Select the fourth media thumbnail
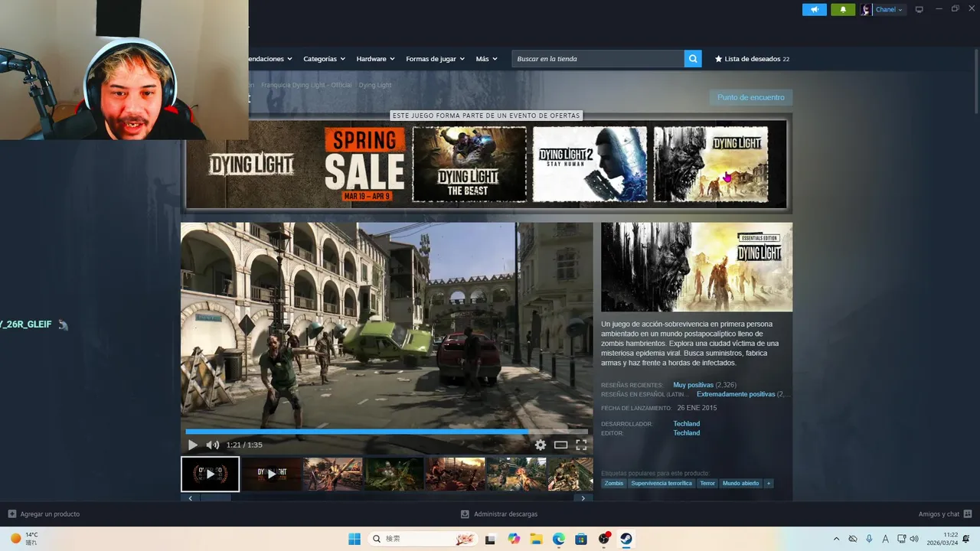The image size is (980, 551). [x=394, y=474]
